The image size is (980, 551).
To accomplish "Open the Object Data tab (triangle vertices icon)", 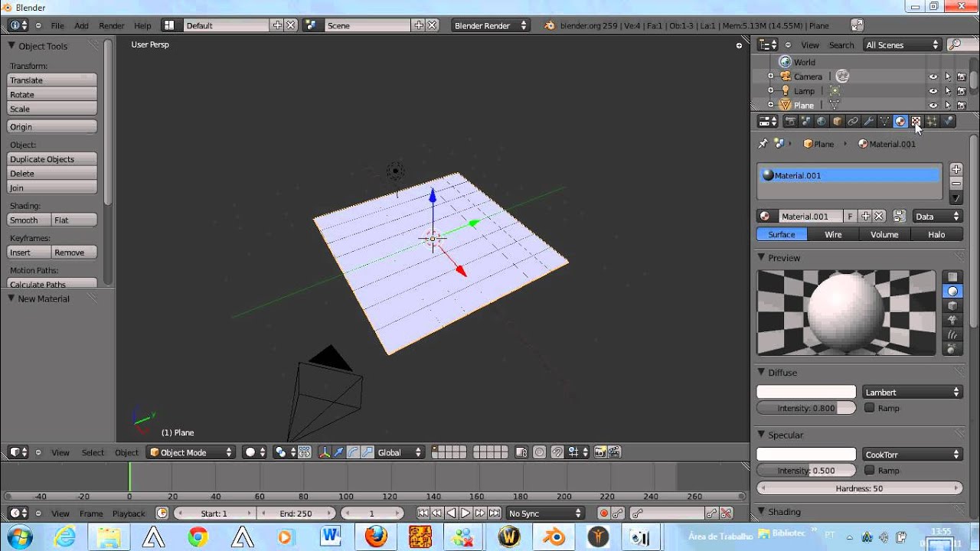I will pyautogui.click(x=884, y=121).
